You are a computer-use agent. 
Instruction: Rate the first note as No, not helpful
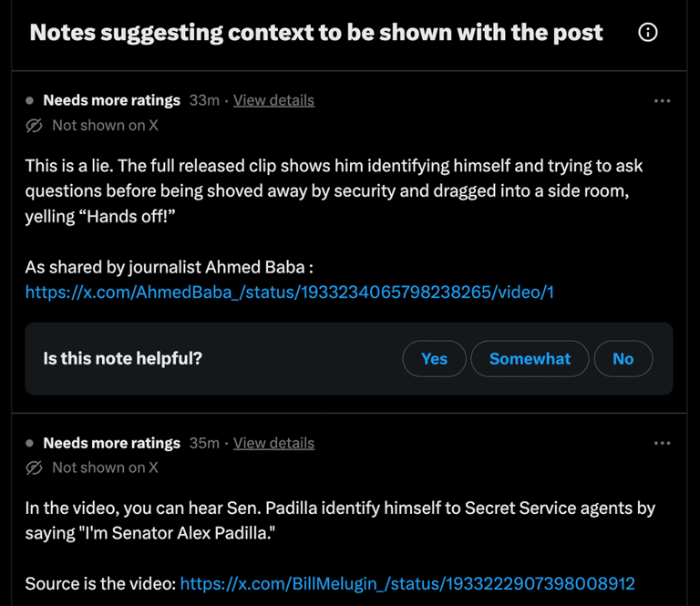(623, 359)
